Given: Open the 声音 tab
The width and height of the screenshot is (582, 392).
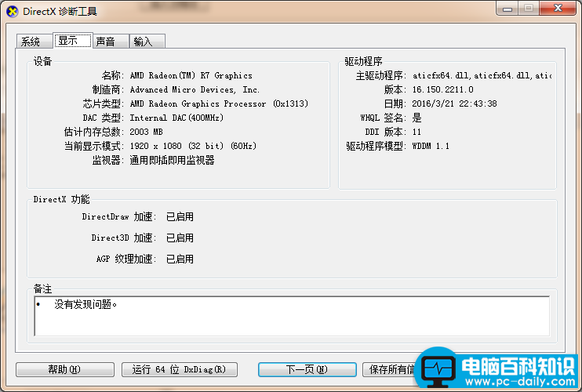Looking at the screenshot, I should [105, 42].
